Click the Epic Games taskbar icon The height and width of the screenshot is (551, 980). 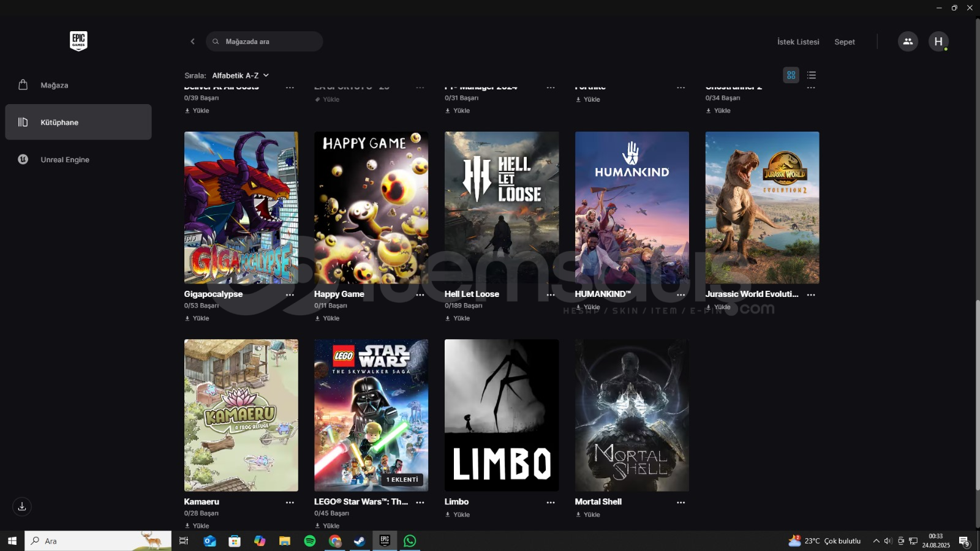[x=385, y=541]
